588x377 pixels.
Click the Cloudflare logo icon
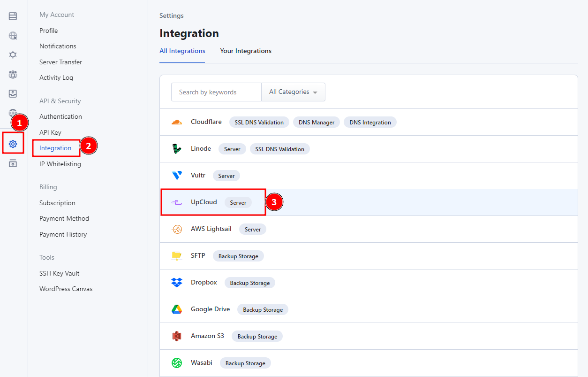[x=176, y=122]
